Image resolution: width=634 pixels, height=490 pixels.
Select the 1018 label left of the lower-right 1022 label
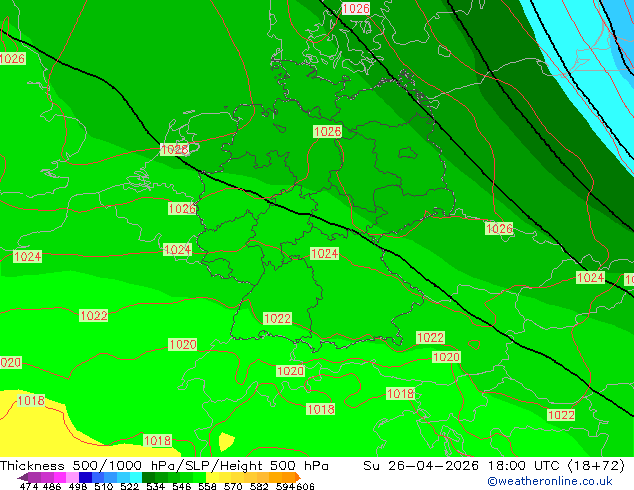click(401, 394)
